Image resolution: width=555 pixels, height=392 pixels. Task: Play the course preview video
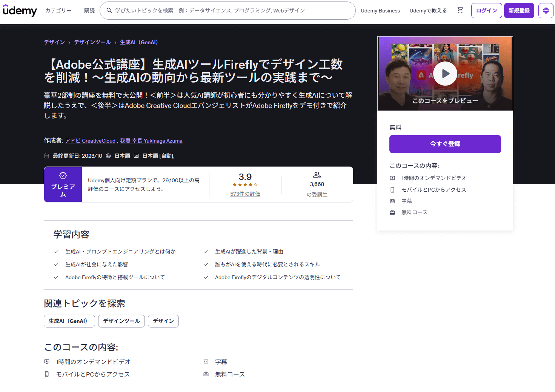click(445, 74)
